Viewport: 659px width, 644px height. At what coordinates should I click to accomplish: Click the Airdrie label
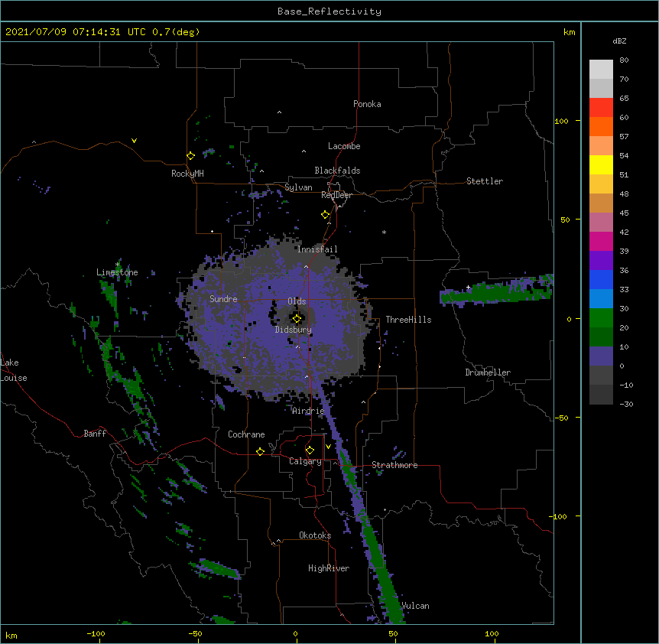point(308,411)
